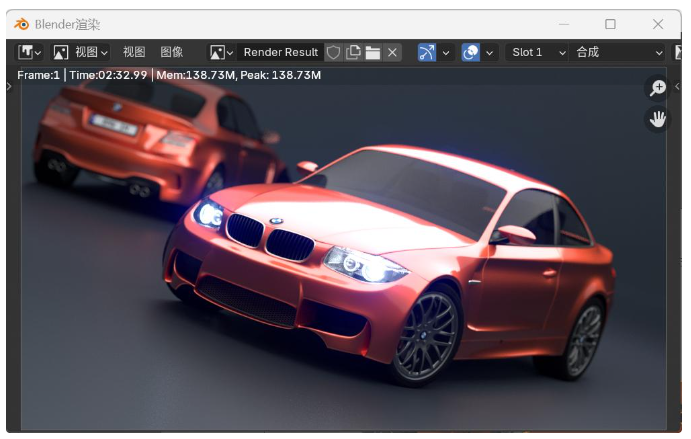Open the image browse dropdown icon
Screen dimensions: 691x439
(x=221, y=52)
